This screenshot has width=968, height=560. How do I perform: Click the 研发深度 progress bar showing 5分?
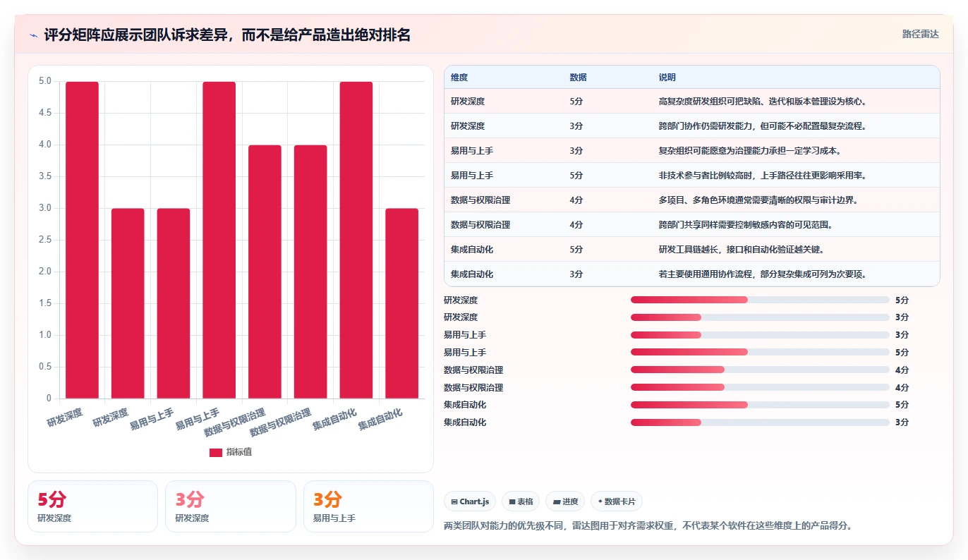pyautogui.click(x=760, y=300)
